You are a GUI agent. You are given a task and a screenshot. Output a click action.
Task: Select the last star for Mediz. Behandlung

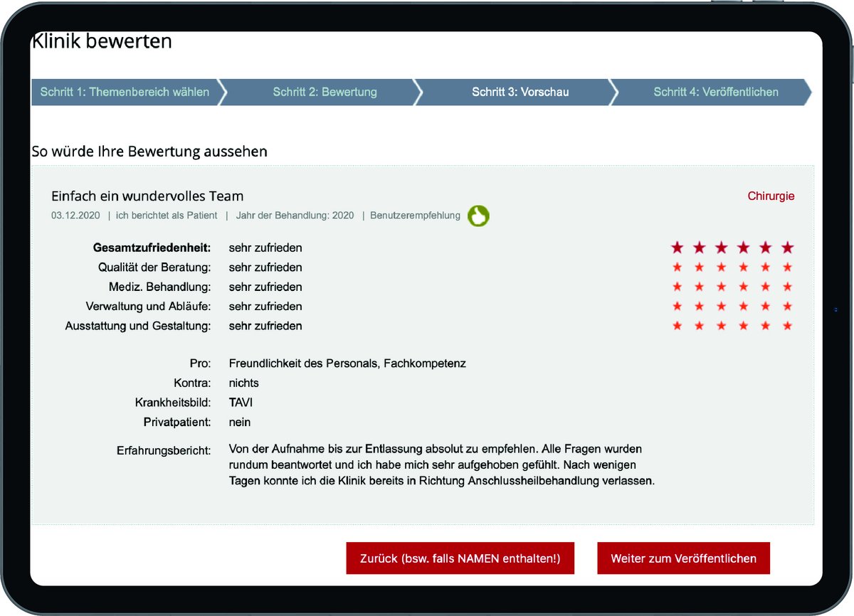point(787,287)
